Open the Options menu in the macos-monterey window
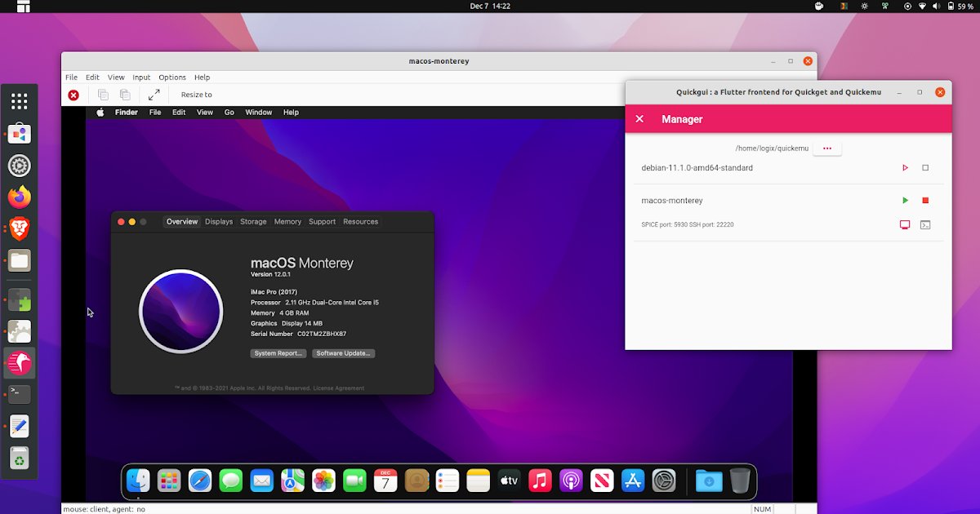 pos(172,78)
